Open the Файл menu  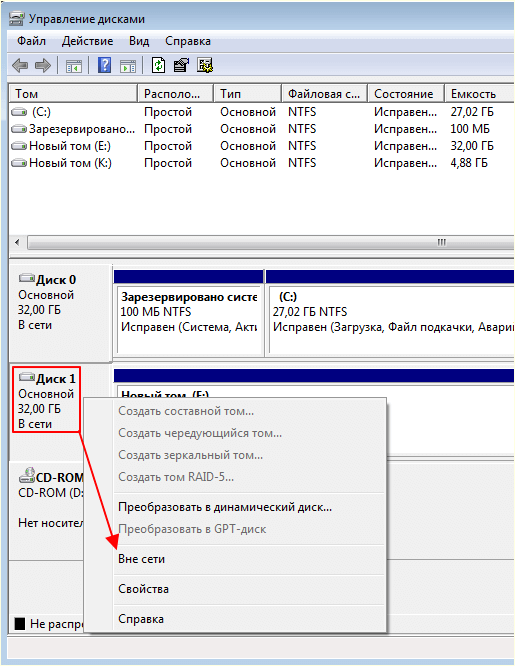tap(31, 41)
